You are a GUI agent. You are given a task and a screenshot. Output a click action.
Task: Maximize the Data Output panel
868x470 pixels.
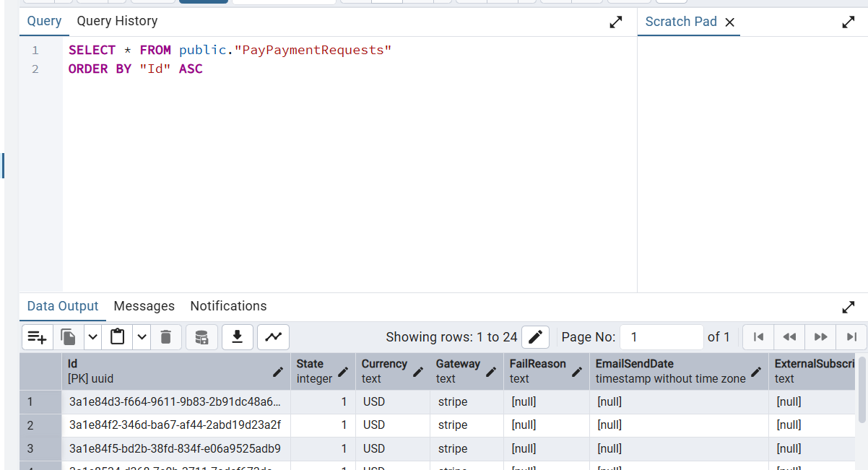[849, 308]
